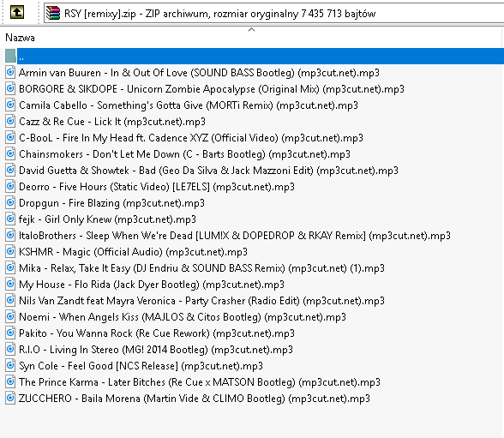Viewport: 504px width, 438px height.
Task: Click the WinRAR archive books icon
Action: (53, 13)
